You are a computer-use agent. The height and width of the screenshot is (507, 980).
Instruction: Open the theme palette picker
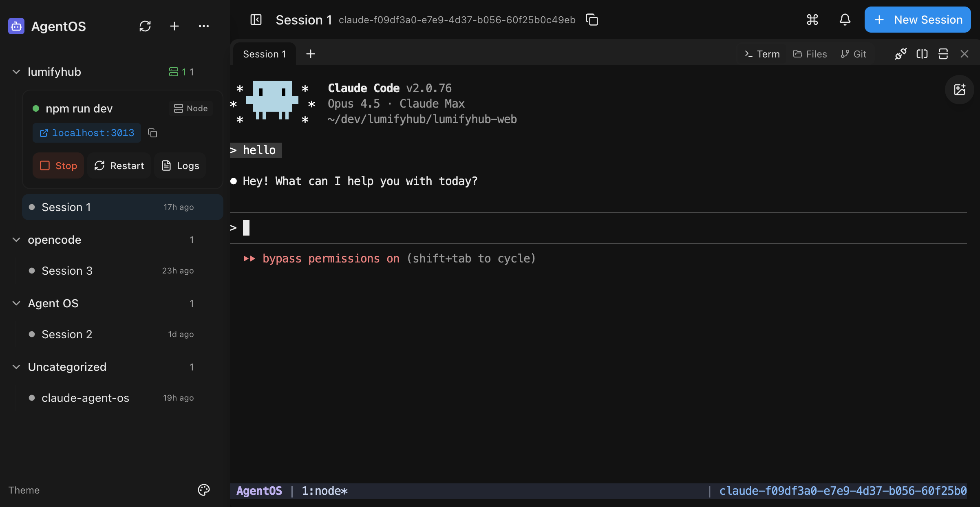tap(203, 490)
